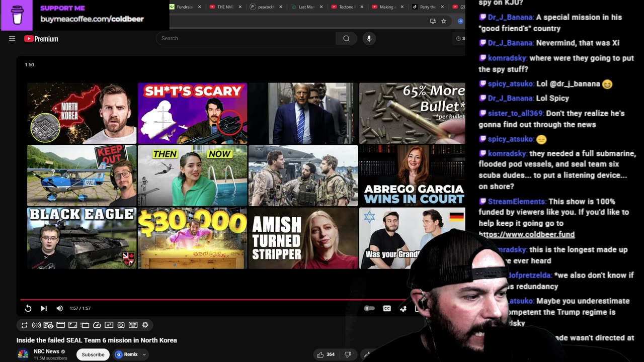Open the YouTube hamburger guide menu
This screenshot has height=362, width=644.
12,38
